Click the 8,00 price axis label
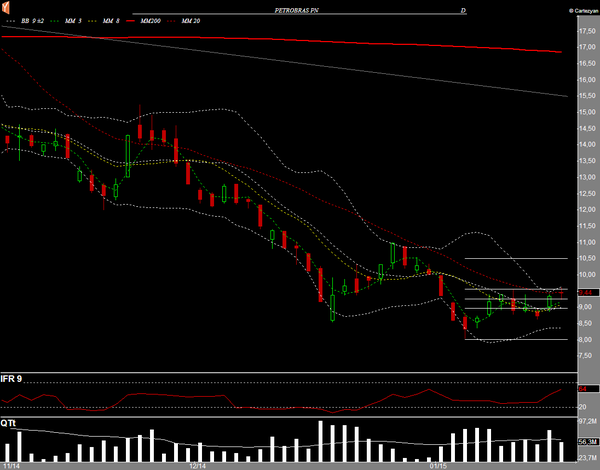 586,340
